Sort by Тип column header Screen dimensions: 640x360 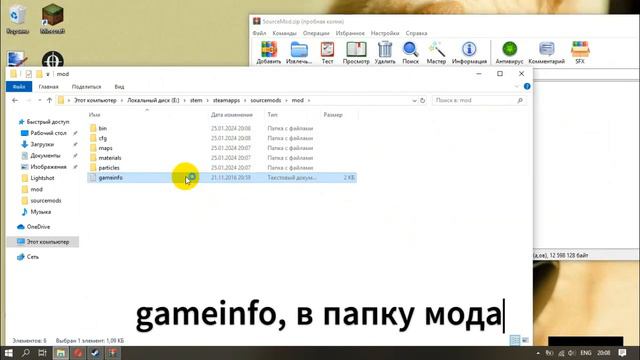point(273,115)
